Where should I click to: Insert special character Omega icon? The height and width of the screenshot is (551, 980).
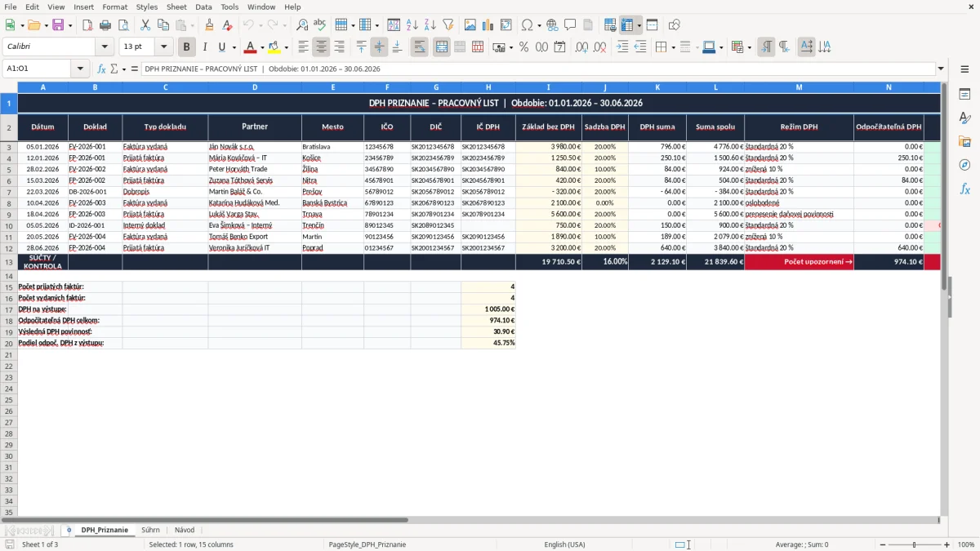(x=527, y=25)
